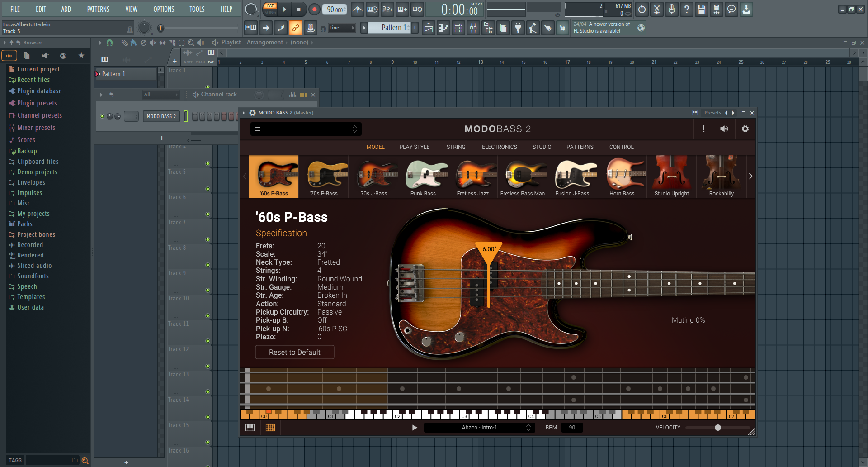
Task: Select next preset arrow in plugin header
Action: (733, 113)
